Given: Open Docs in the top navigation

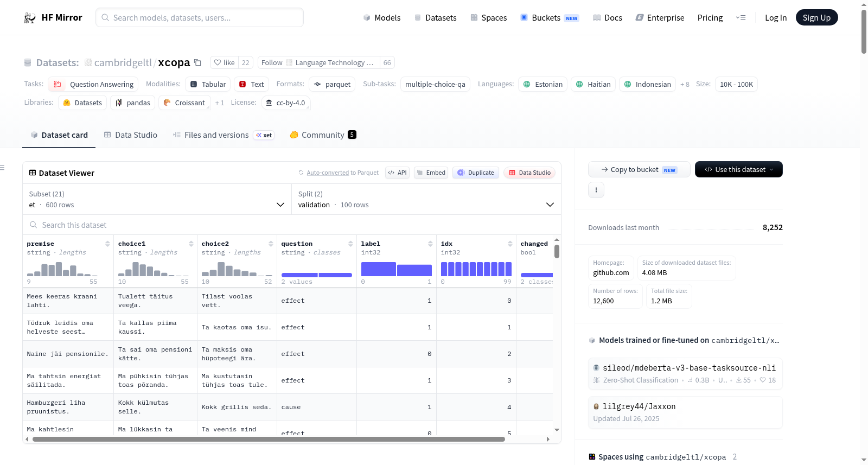Looking at the screenshot, I should click(x=608, y=18).
